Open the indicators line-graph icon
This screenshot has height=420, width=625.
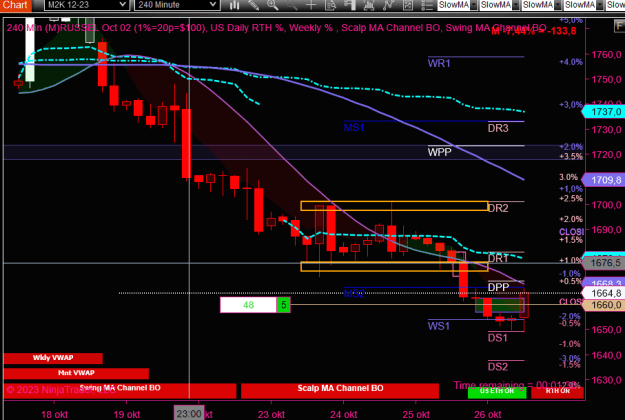[388, 5]
